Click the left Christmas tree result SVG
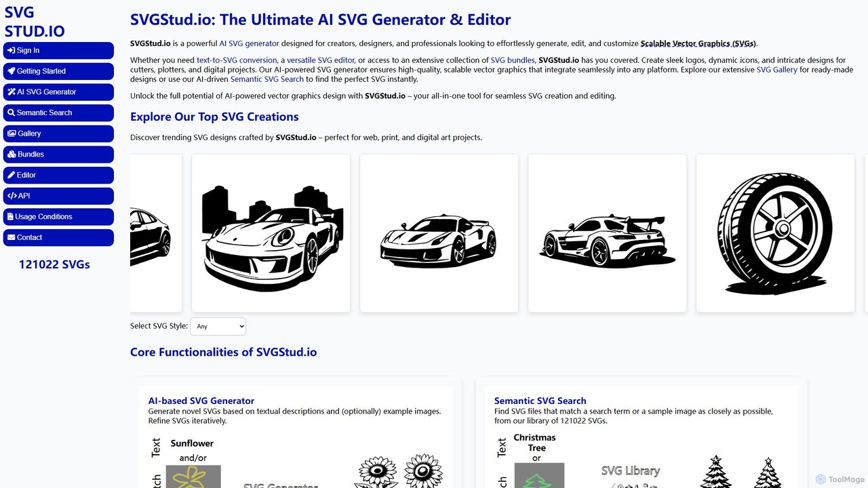This screenshot has width=868, height=488. pos(715,472)
